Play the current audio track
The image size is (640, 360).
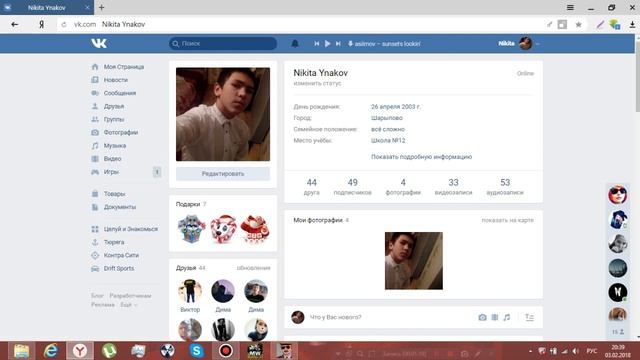click(x=327, y=43)
